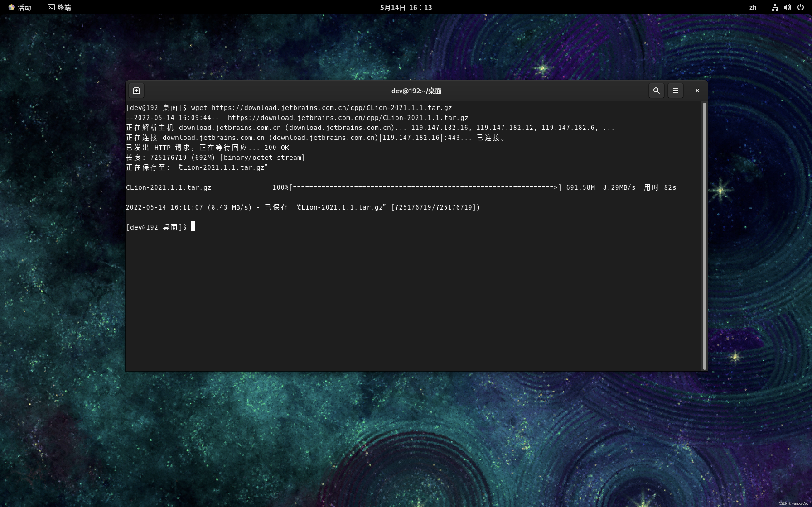Click the CLion-2021.1.1.tar.gz filename text
812x507 pixels.
click(x=168, y=187)
